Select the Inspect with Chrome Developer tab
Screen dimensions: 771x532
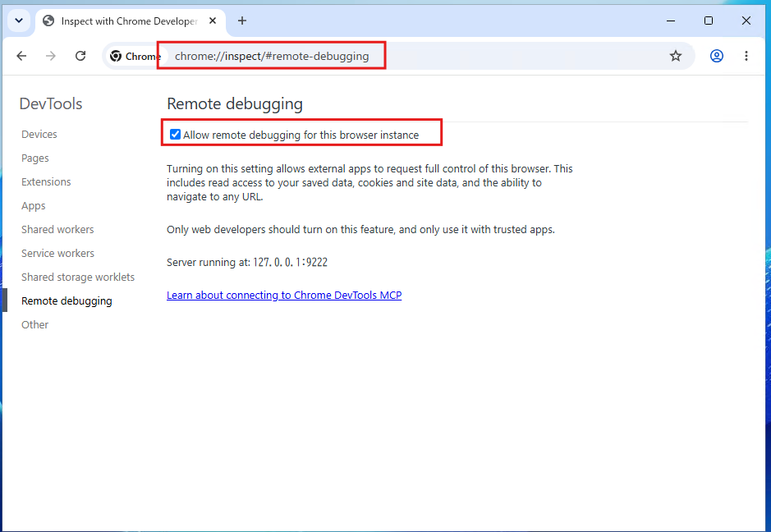129,21
